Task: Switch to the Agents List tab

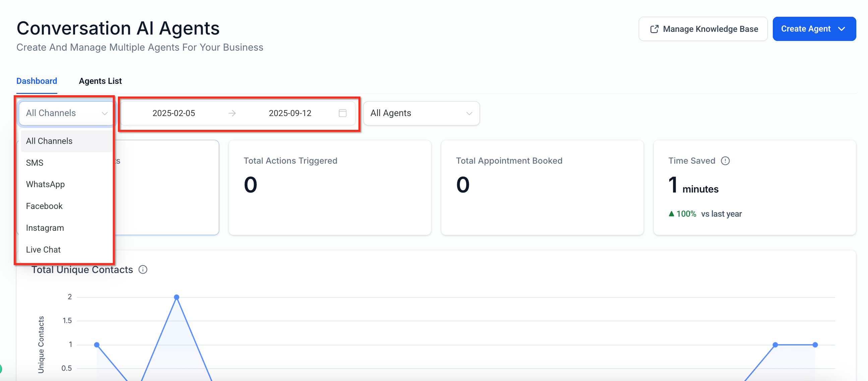Action: click(x=100, y=81)
